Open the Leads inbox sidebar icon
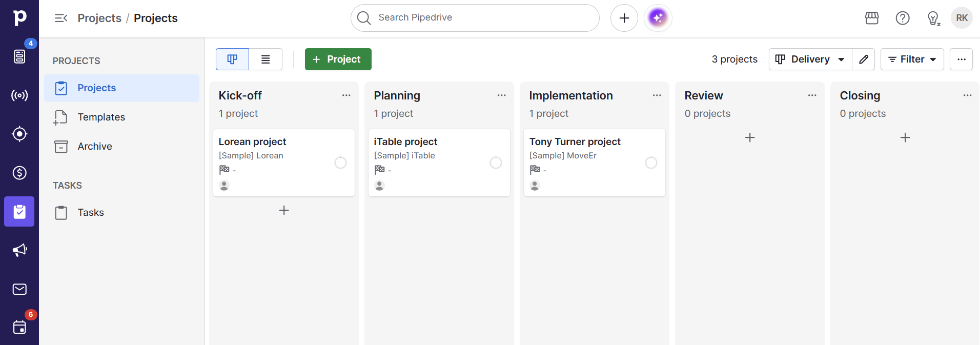 coord(19,56)
